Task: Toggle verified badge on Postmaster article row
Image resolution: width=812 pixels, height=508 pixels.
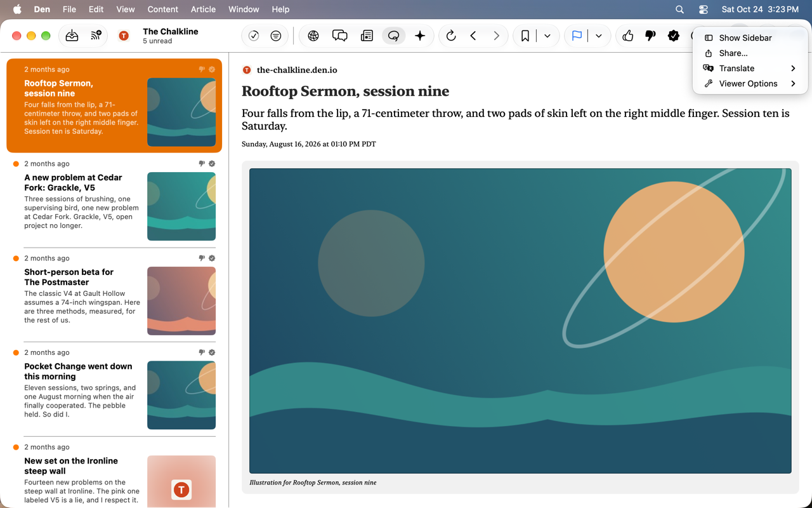Action: (x=212, y=258)
